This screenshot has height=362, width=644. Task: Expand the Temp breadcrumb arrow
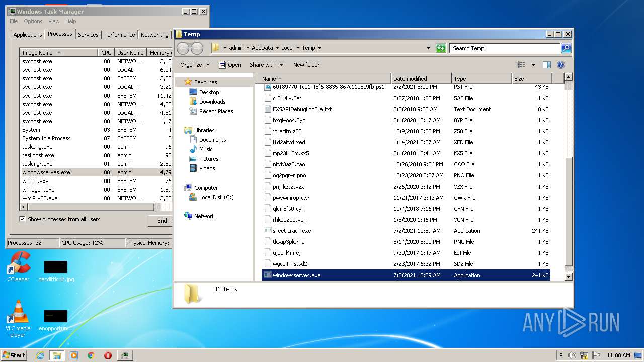click(319, 48)
